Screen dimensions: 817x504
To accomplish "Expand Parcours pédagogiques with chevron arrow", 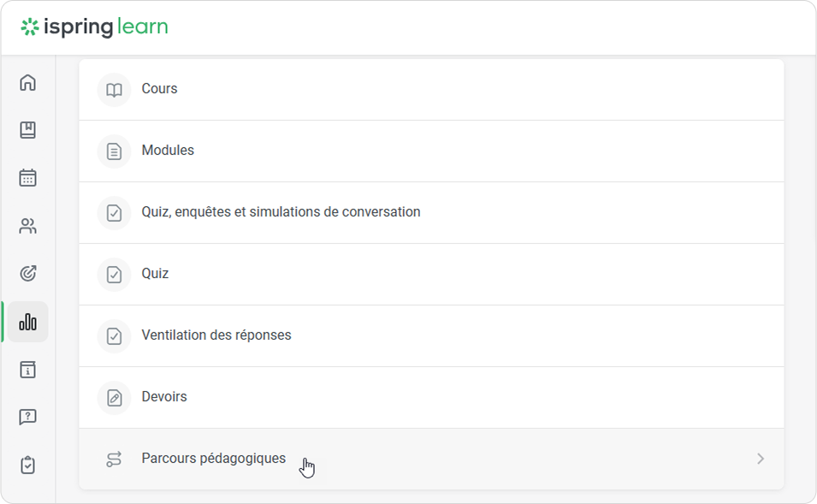I will 760,460.
